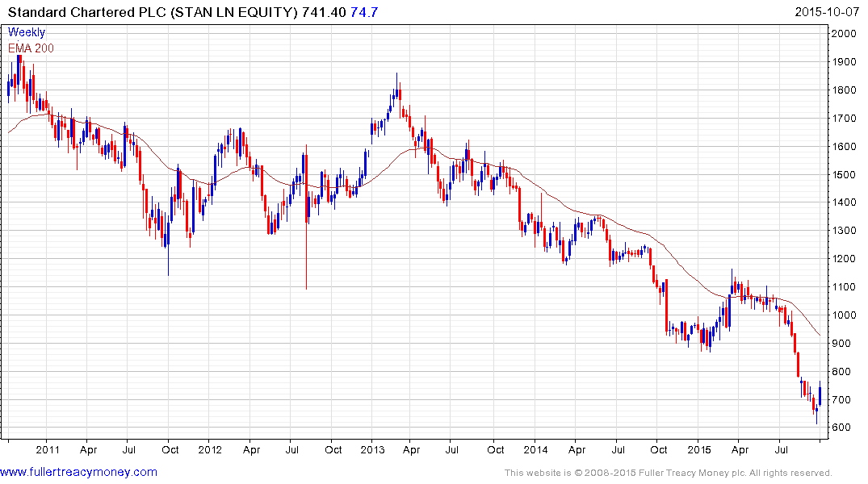Click the 1700 price axis label
Viewport: 868px width, 484px height.
pos(844,118)
